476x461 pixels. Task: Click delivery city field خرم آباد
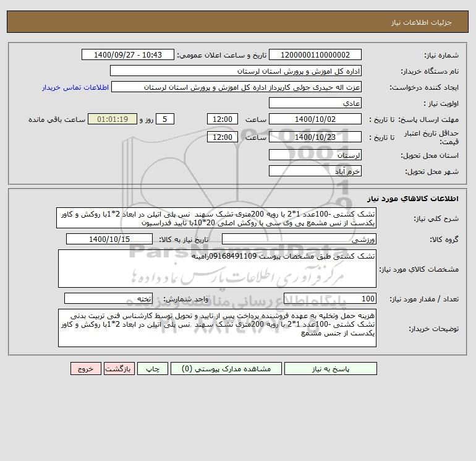(315, 171)
